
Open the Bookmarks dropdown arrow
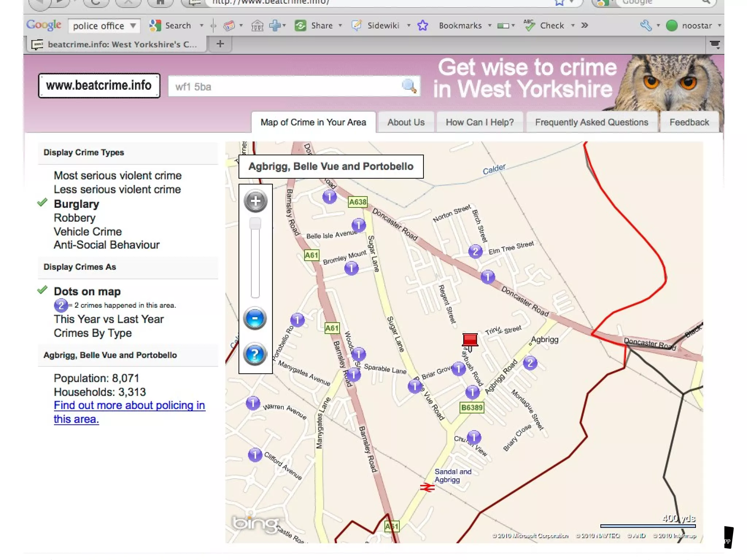490,26
